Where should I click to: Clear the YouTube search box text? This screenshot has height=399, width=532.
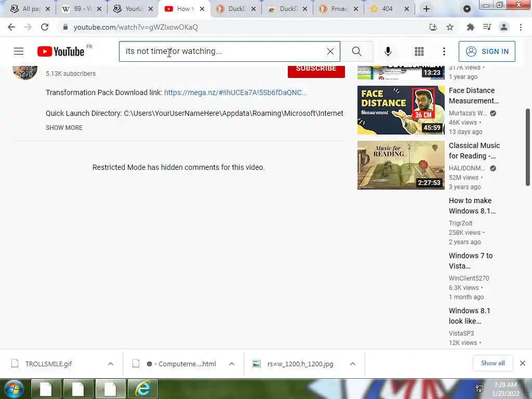(x=330, y=51)
